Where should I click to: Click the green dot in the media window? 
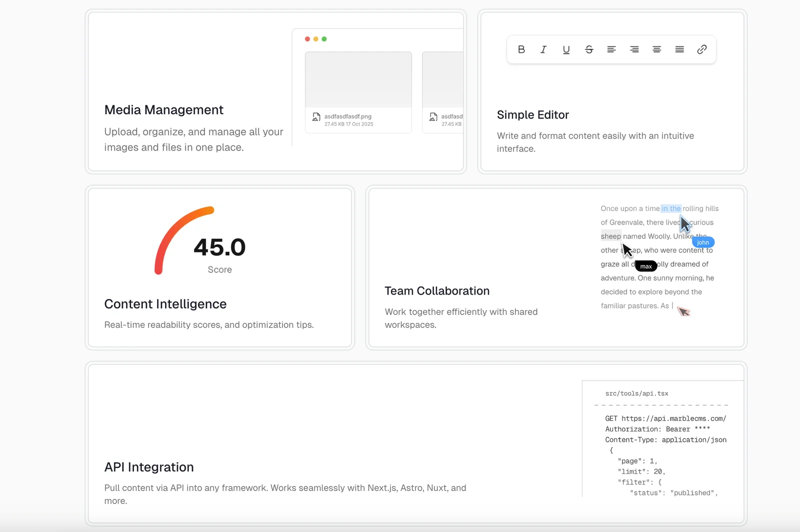pos(324,39)
